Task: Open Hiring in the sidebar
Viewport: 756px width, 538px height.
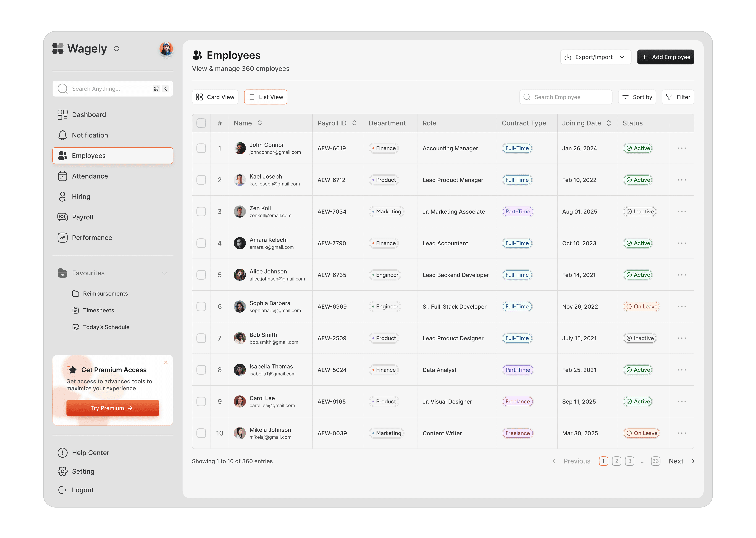Action: [x=81, y=197]
